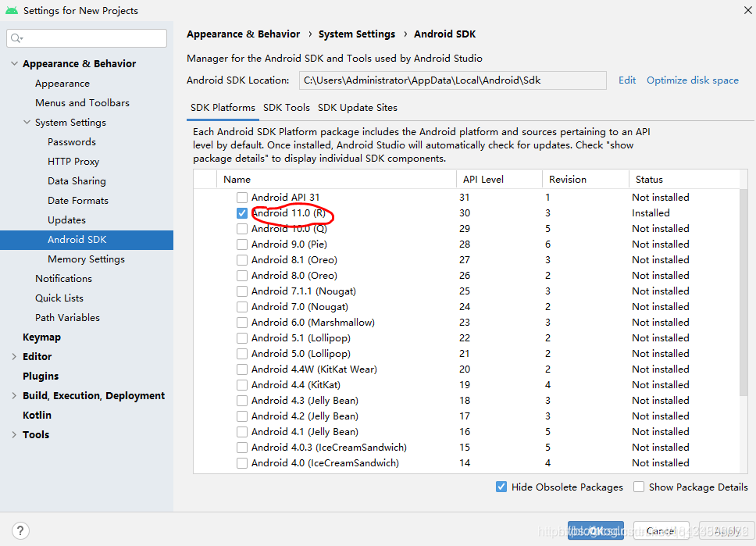
Task: Open Notifications settings
Action: (63, 278)
